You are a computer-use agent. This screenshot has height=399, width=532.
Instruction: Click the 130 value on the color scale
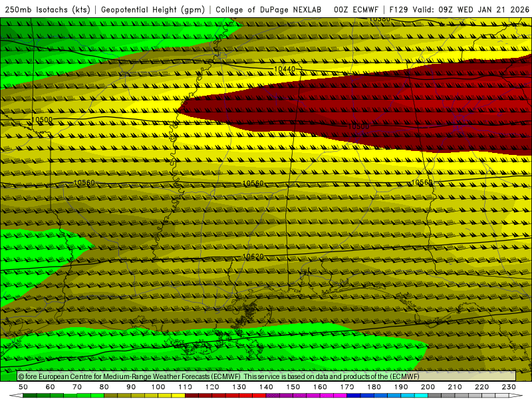(x=239, y=387)
